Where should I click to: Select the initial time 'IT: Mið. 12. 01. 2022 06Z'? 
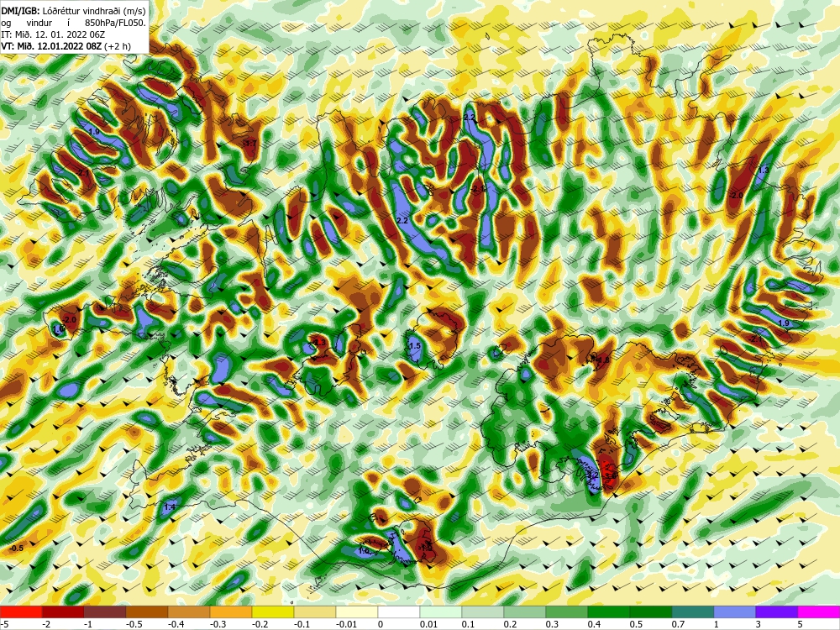[52, 34]
